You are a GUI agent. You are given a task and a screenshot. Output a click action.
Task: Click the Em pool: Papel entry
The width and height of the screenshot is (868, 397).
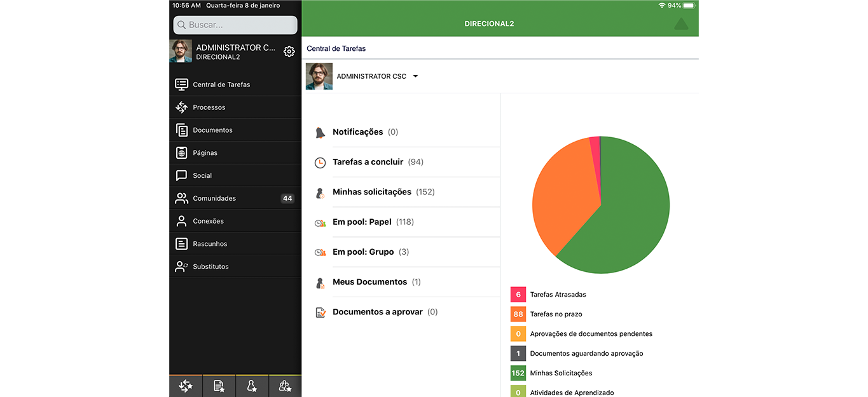tap(362, 222)
